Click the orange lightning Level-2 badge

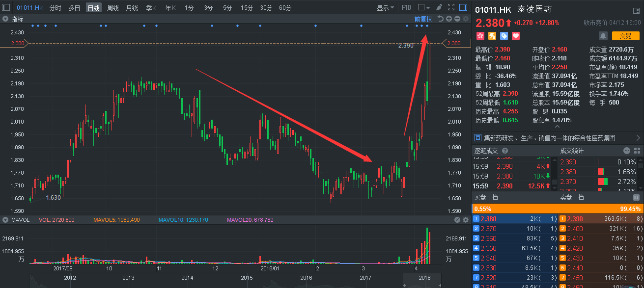492,36
